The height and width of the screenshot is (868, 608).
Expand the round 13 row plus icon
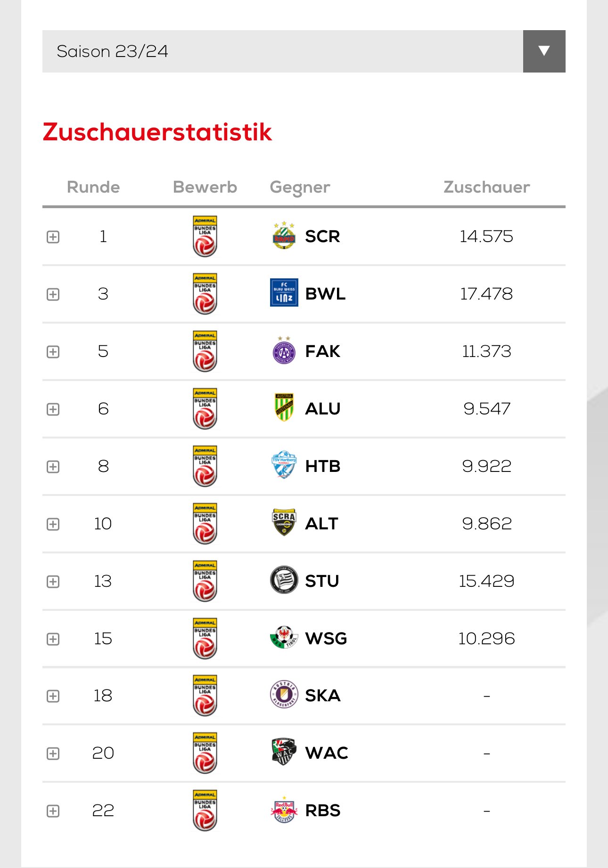pyautogui.click(x=53, y=582)
